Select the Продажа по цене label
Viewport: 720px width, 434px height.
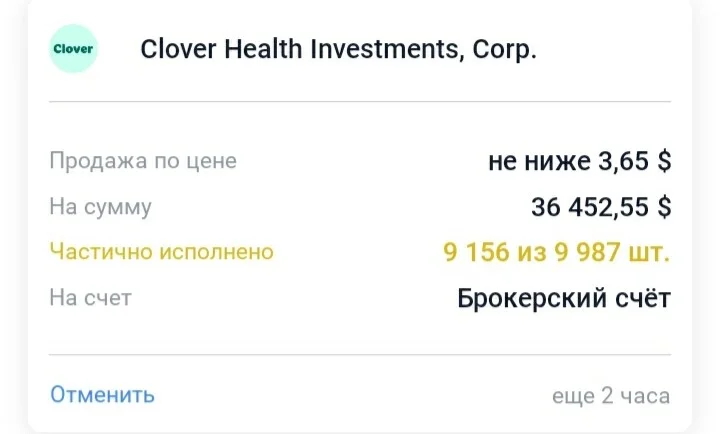click(x=143, y=161)
